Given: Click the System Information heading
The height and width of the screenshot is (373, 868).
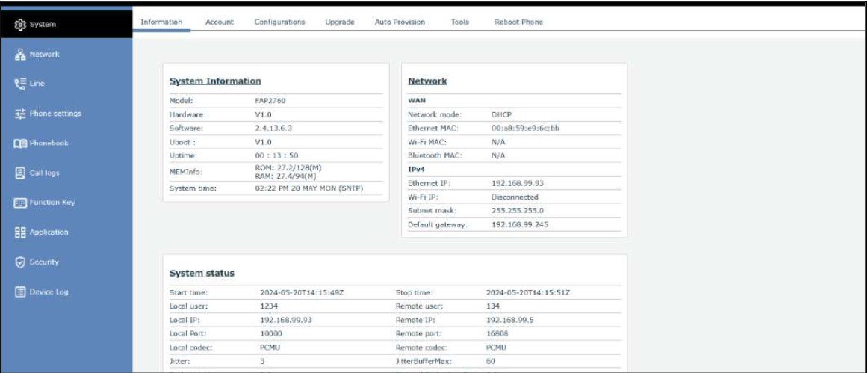Looking at the screenshot, I should pos(215,81).
